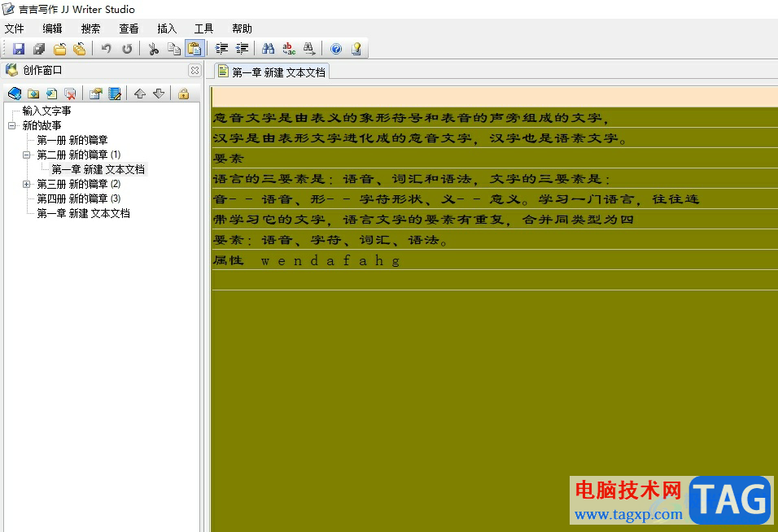778x532 pixels.
Task: Move the selected item up
Action: point(140,94)
